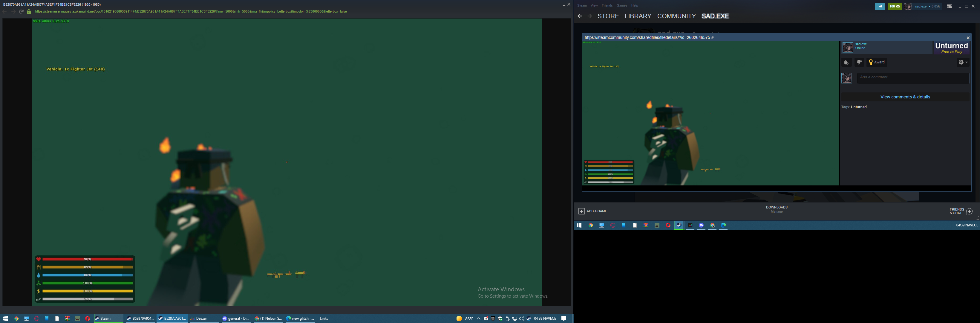Open the Friends menu in Steam
The height and width of the screenshot is (323, 980).
coord(607,5)
